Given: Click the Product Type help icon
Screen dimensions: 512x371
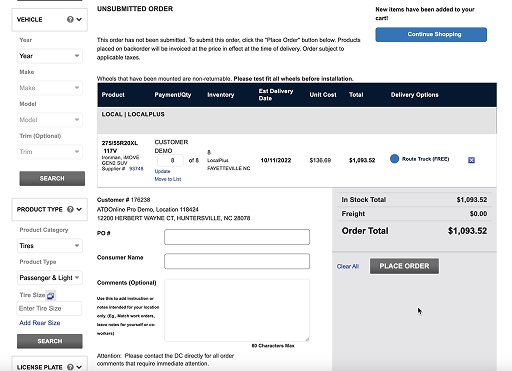Looking at the screenshot, I should click(70, 209).
